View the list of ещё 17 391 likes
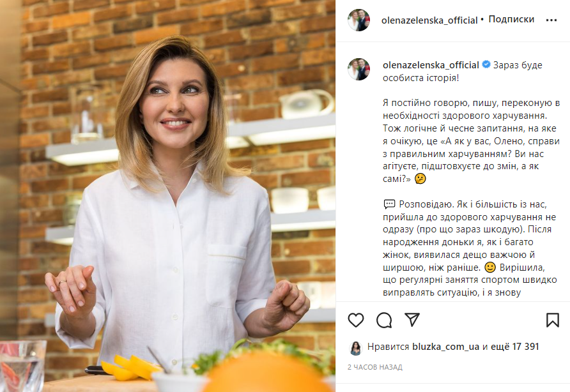This screenshot has height=392, width=570. point(515,347)
